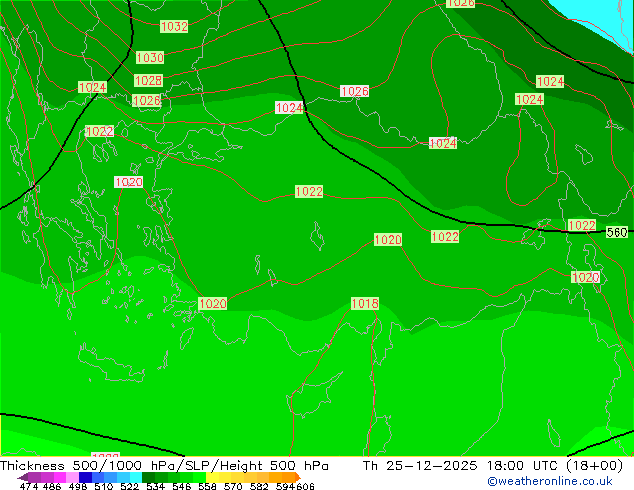Select the dark blue legend swatch

click(x=85, y=477)
